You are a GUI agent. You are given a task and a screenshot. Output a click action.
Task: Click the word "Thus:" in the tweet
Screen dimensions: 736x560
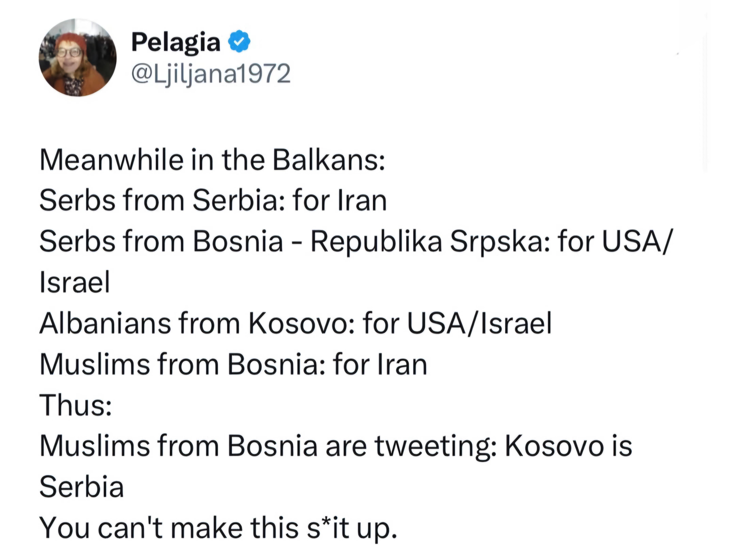point(75,405)
